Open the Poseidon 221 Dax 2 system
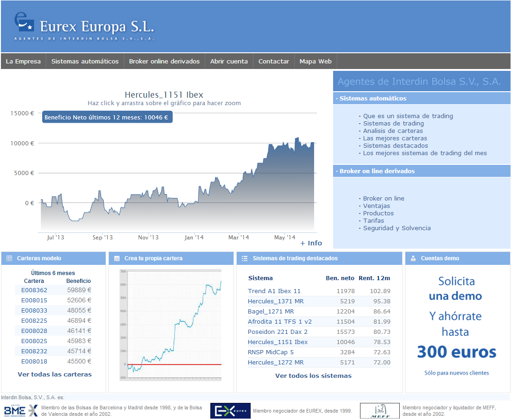The width and height of the screenshot is (511, 420). pyautogui.click(x=278, y=332)
